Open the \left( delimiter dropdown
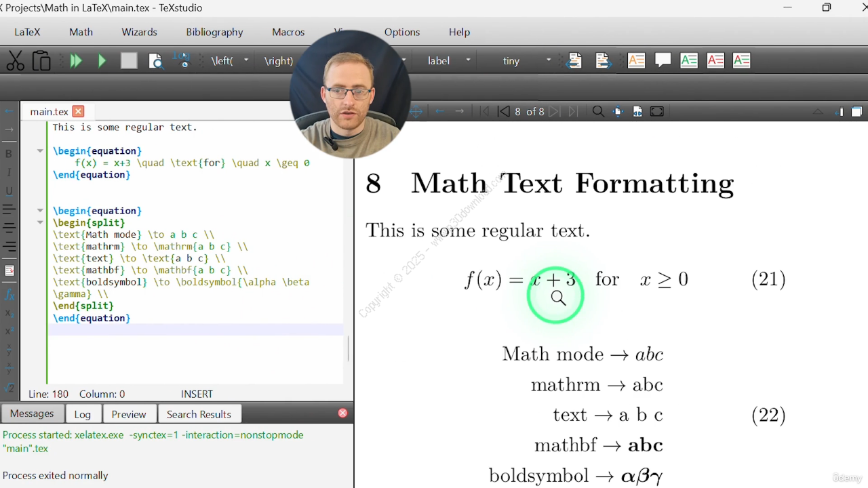868x488 pixels. coord(246,61)
